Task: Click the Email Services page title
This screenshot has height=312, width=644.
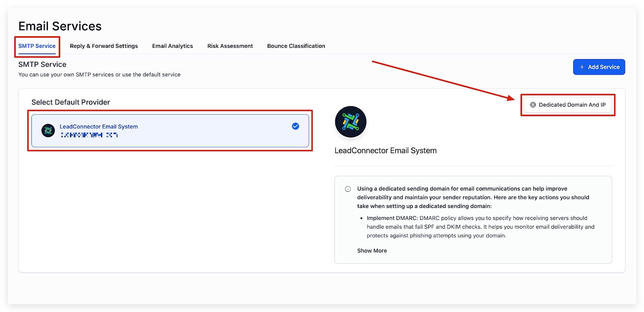Action: tap(60, 26)
